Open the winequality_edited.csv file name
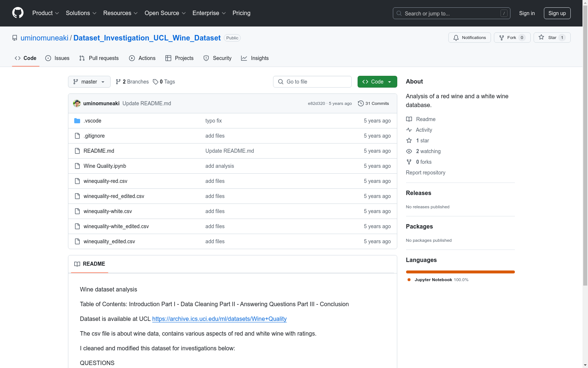Viewport: 588px width, 368px height. 109,241
